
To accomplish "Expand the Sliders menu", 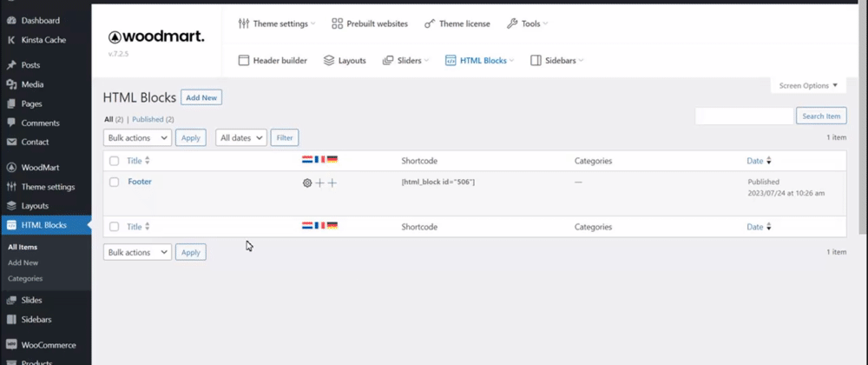I will (x=405, y=60).
